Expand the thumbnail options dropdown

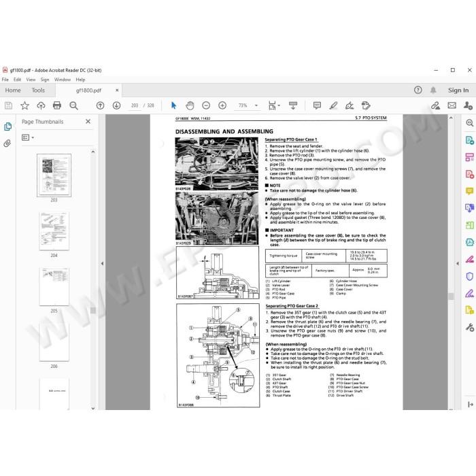point(28,137)
